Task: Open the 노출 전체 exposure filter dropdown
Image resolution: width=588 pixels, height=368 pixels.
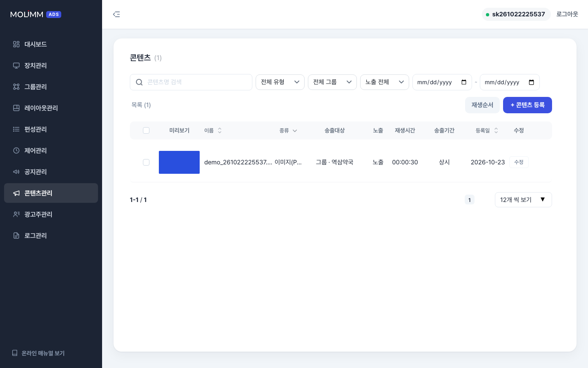Action: (x=385, y=82)
